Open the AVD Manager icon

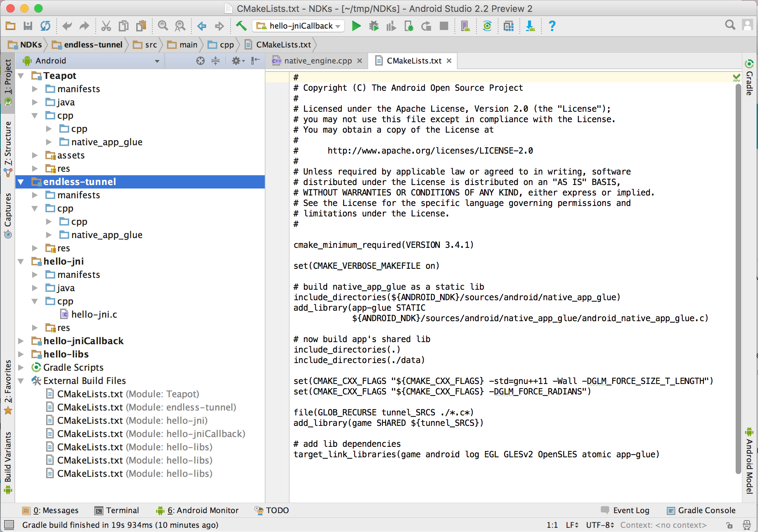(x=465, y=26)
